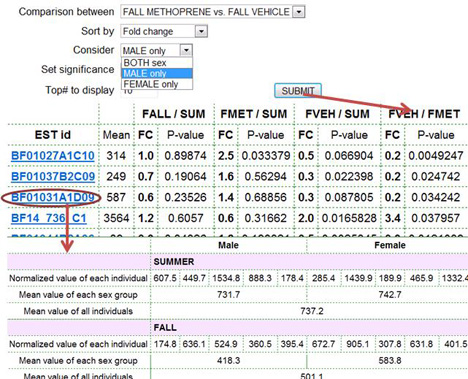468x379 pixels.
Task: Click the FALL / SUM group header
Action: pos(174,114)
